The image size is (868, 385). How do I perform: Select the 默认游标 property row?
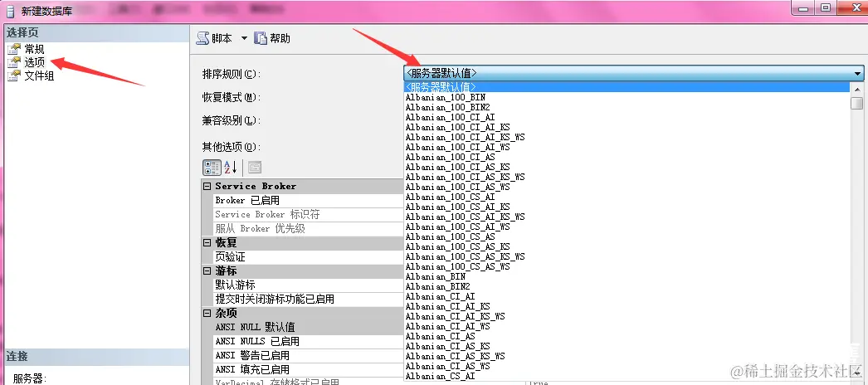tap(309, 285)
